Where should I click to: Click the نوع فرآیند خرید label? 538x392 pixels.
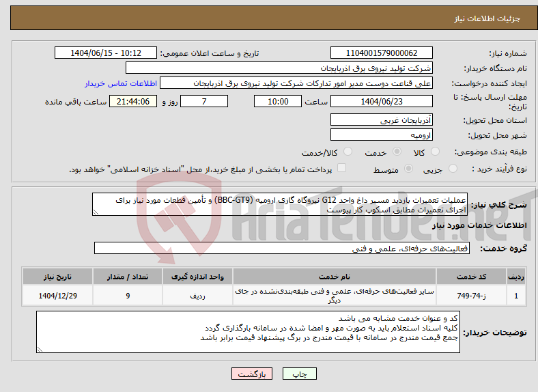pos(499,169)
